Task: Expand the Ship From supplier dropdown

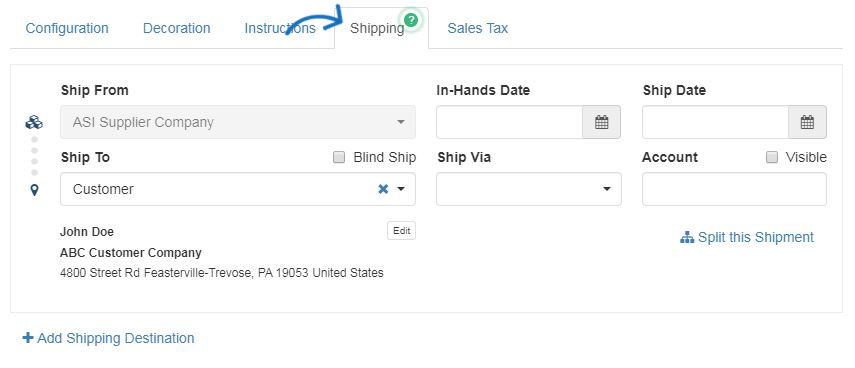Action: point(238,122)
